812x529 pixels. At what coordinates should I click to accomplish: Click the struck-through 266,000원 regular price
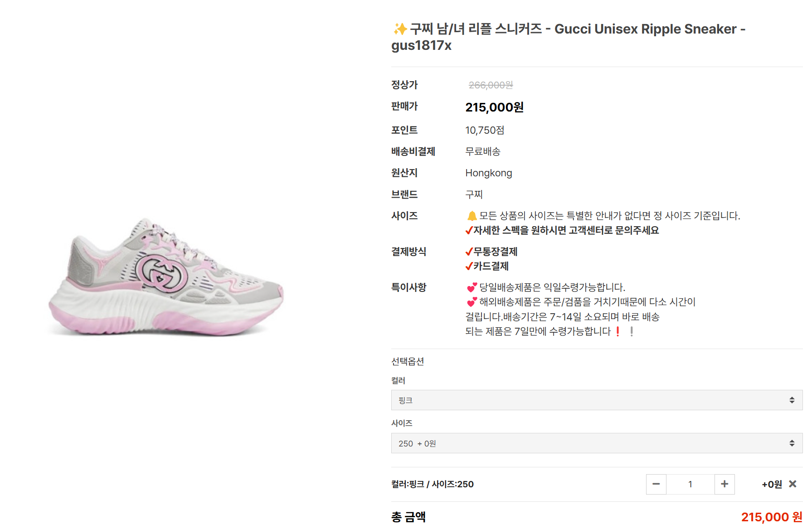[x=491, y=85]
